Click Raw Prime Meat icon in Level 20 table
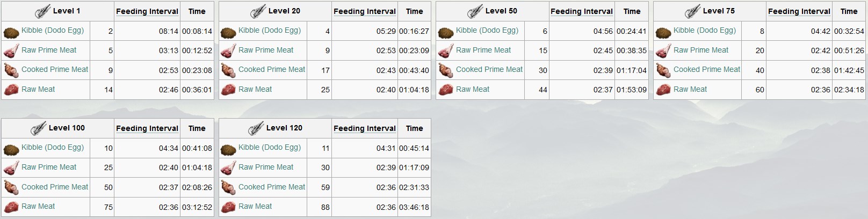Screen dimensions: 868x219 click(x=228, y=51)
